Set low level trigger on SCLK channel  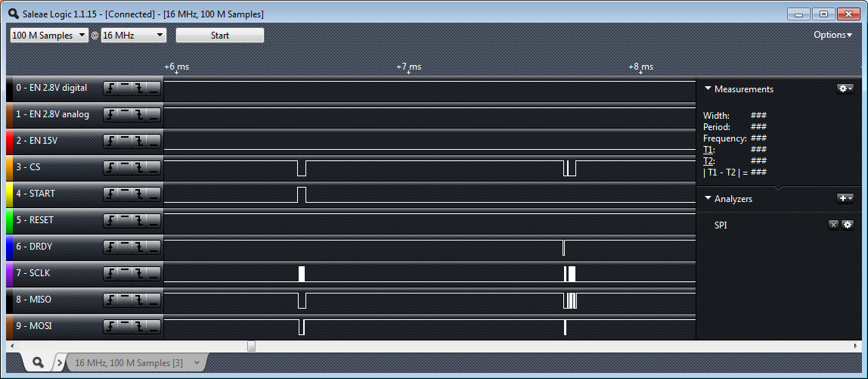coord(154,273)
